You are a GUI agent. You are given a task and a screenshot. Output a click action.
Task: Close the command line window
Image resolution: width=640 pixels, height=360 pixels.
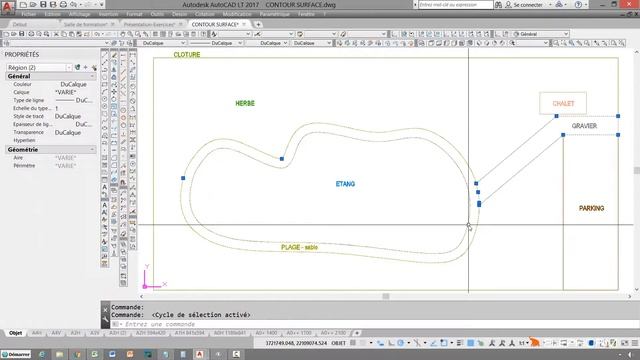(105, 310)
